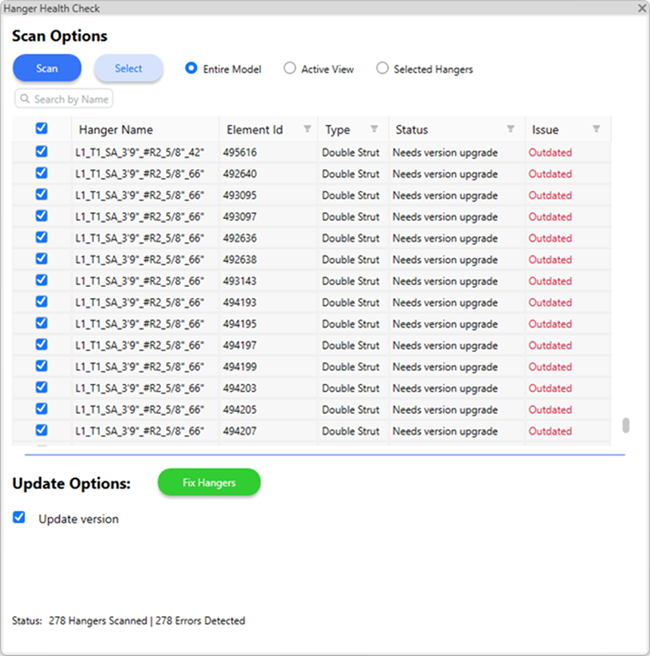Viewport: 650px width, 656px height.
Task: Click the Select button
Action: 128,68
